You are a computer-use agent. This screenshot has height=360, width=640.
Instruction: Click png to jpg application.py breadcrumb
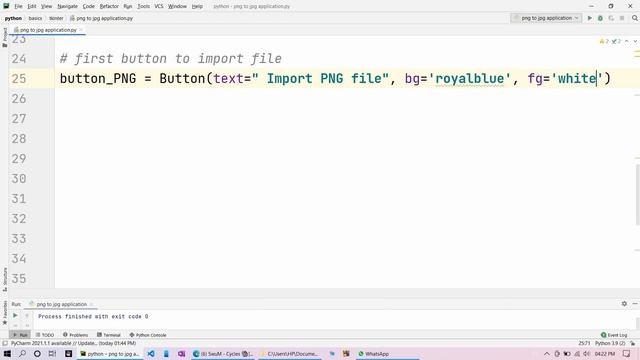pyautogui.click(x=101, y=18)
